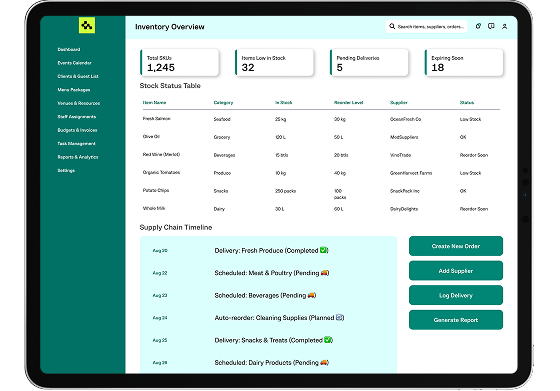Select Clients & Guest List menu item
560x391 pixels.
78,76
